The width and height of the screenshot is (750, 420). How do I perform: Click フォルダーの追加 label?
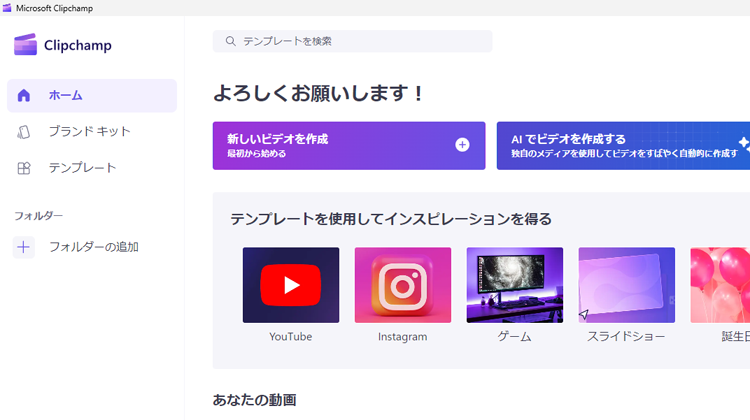point(94,247)
